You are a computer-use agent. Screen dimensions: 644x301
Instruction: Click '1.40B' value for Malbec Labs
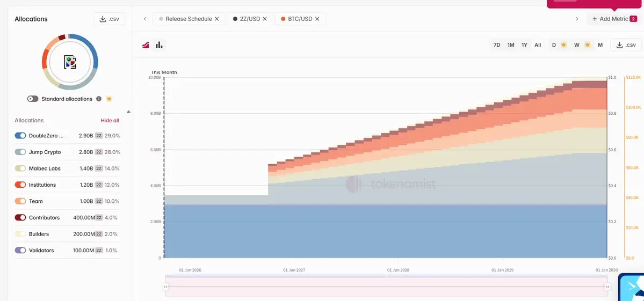click(x=86, y=168)
